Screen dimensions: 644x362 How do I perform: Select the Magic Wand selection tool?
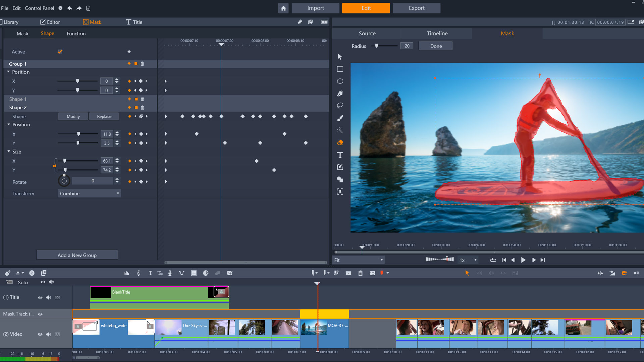[340, 130]
